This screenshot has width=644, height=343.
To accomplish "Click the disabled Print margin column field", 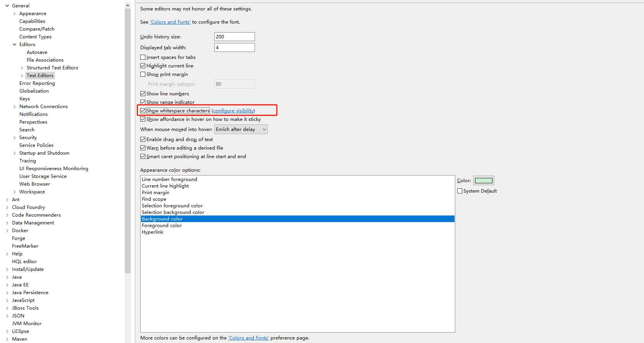I will click(234, 84).
